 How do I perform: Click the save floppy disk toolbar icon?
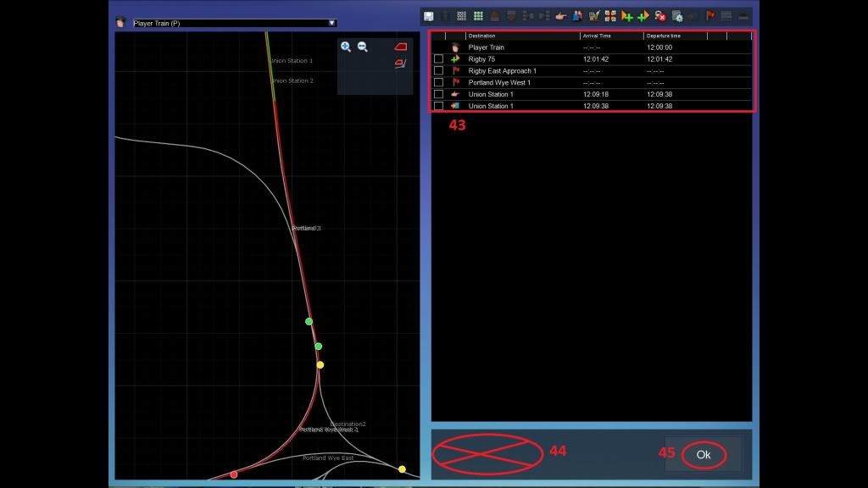(x=428, y=16)
